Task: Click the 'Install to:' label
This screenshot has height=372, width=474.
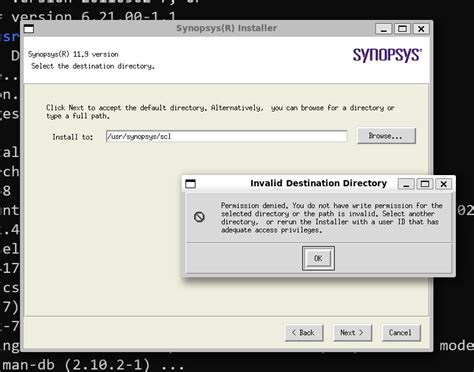Action: 73,137
